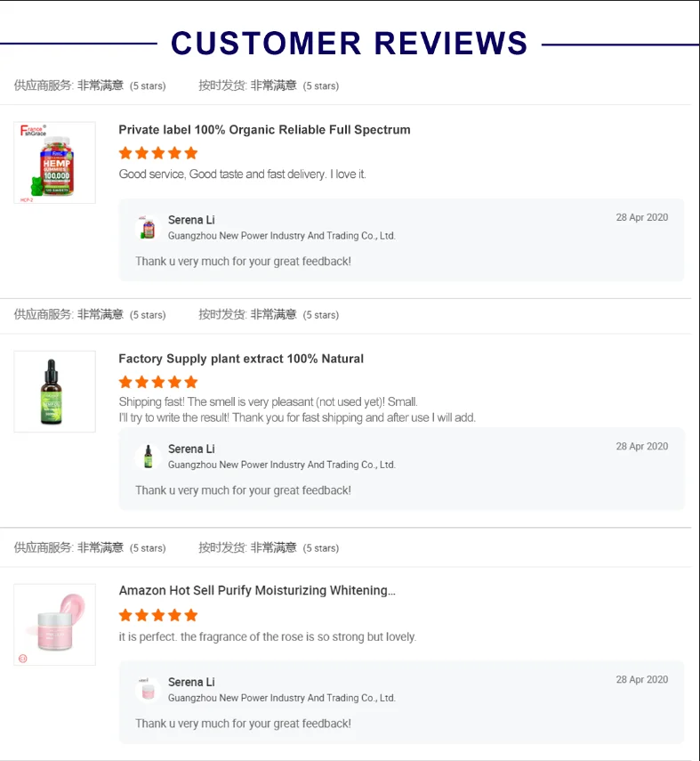Click the company name in the first seller reply
Screen dimensions: 700x761
(x=281, y=236)
